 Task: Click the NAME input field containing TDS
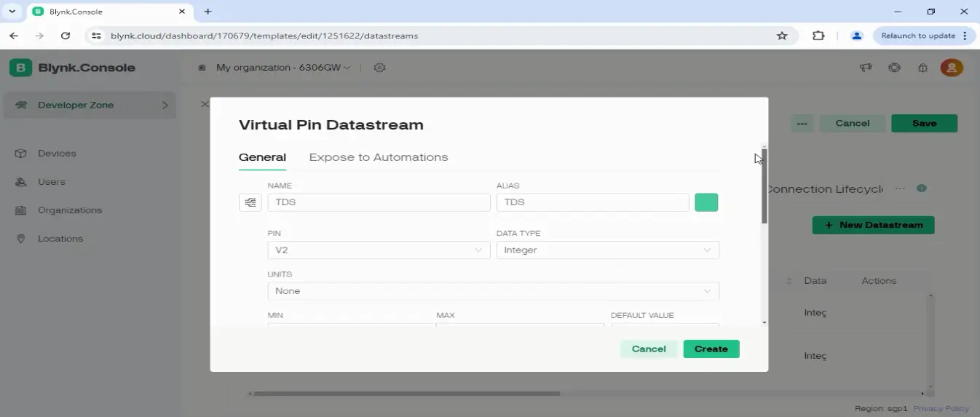coord(379,202)
